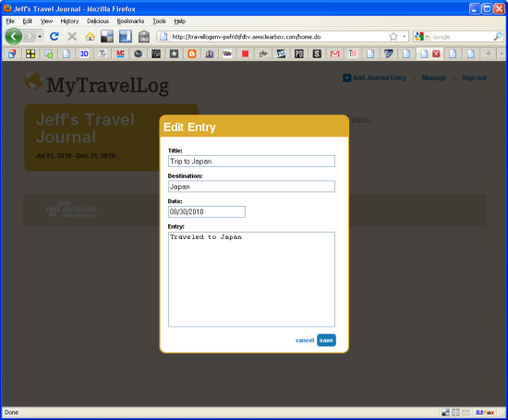The image size is (508, 420).
Task: Click the bookmark star in address bar
Action: pyautogui.click(x=393, y=37)
